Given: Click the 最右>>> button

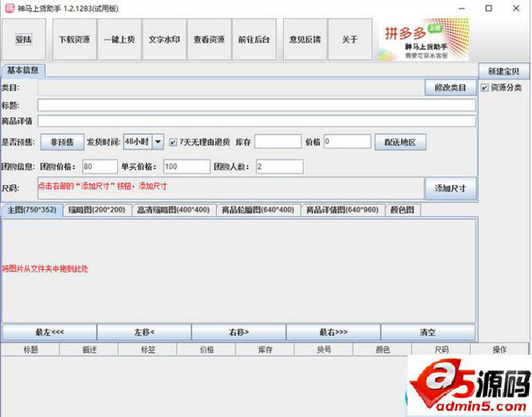Looking at the screenshot, I should 333,332.
